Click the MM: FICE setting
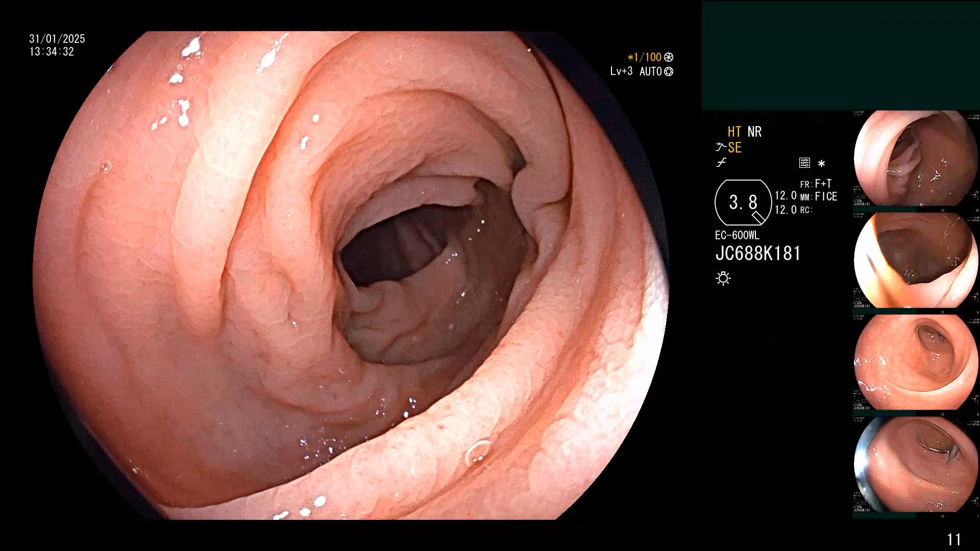Image resolution: width=980 pixels, height=551 pixels. 819,196
